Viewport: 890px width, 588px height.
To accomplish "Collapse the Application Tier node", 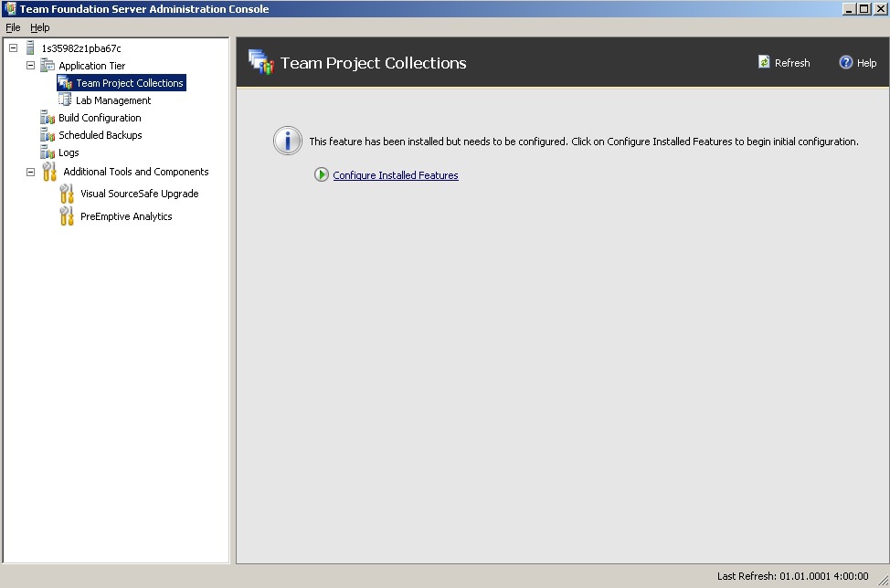I will point(31,66).
